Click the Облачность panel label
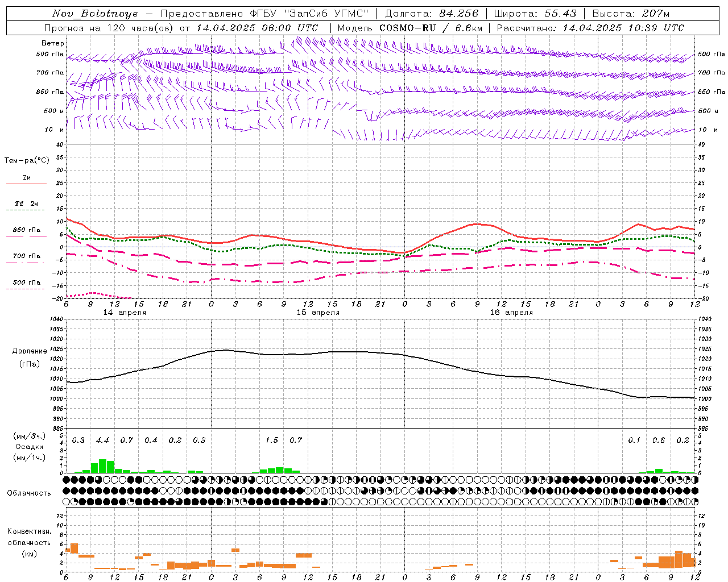The height and width of the screenshot is (582, 728). (x=29, y=493)
